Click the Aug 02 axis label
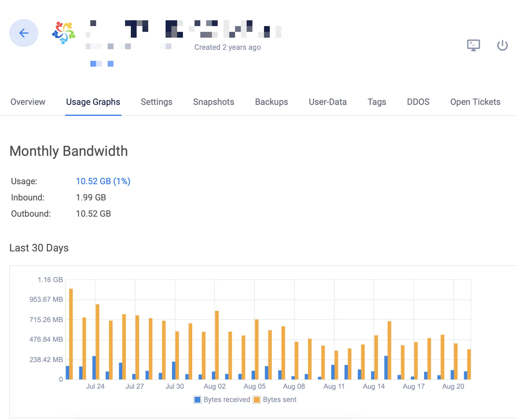The height and width of the screenshot is (420, 517). coord(214,386)
